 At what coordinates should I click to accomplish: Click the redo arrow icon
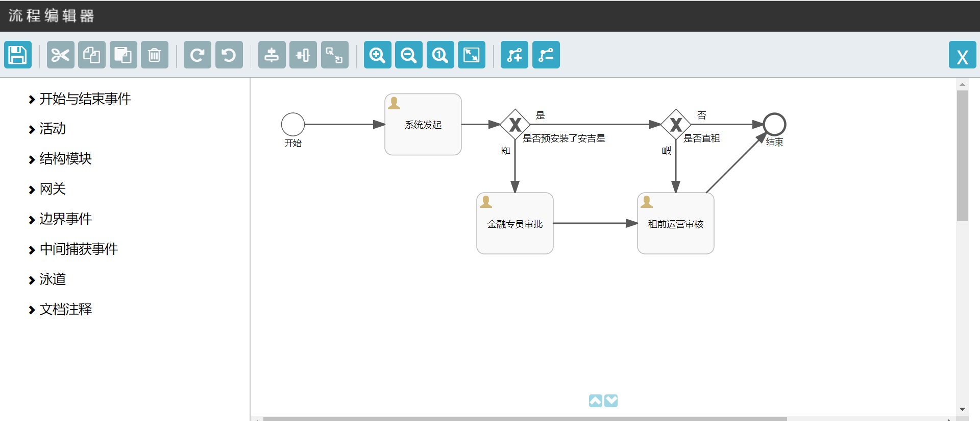pos(198,55)
